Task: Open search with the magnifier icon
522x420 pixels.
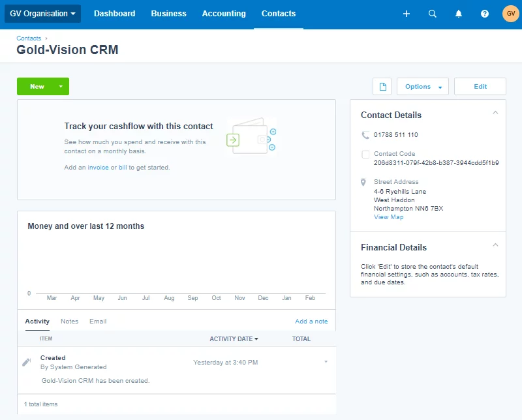Action: tap(432, 14)
